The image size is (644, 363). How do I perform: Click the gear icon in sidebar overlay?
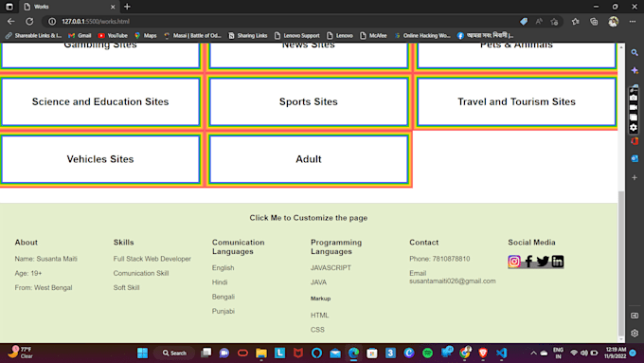(x=634, y=127)
